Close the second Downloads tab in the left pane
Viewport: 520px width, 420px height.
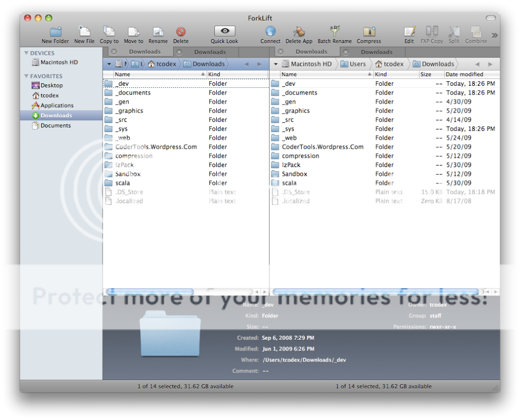point(179,52)
